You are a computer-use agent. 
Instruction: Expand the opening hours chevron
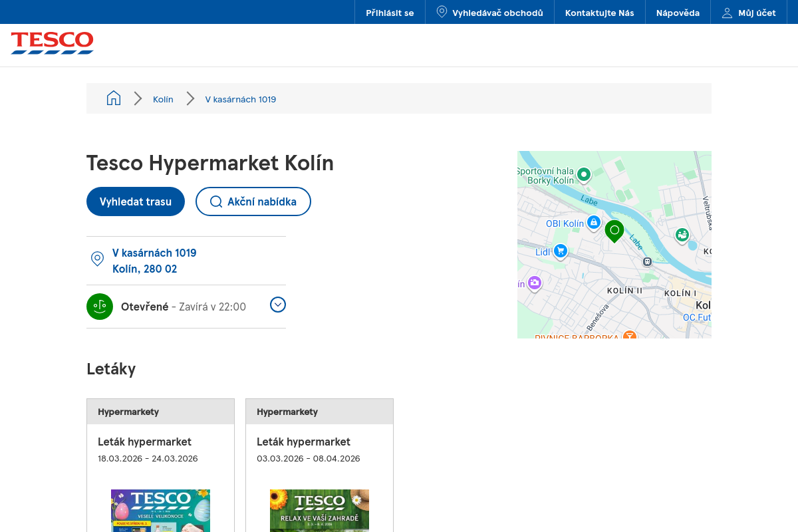click(x=278, y=305)
